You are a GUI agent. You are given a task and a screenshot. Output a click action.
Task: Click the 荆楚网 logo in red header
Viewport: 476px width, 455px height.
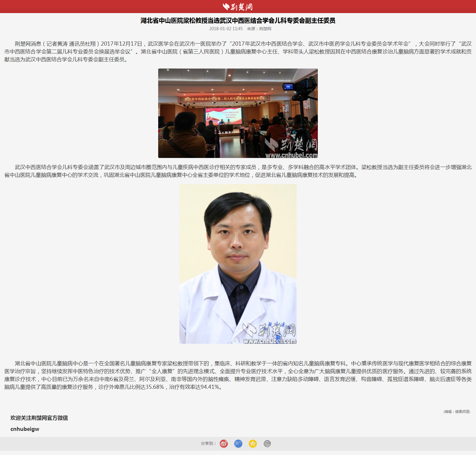[238, 6]
